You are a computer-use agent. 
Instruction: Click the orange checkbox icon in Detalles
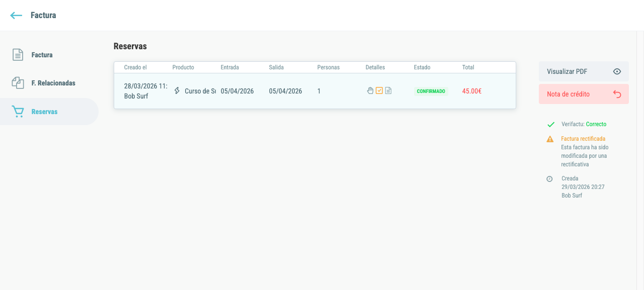(x=379, y=91)
